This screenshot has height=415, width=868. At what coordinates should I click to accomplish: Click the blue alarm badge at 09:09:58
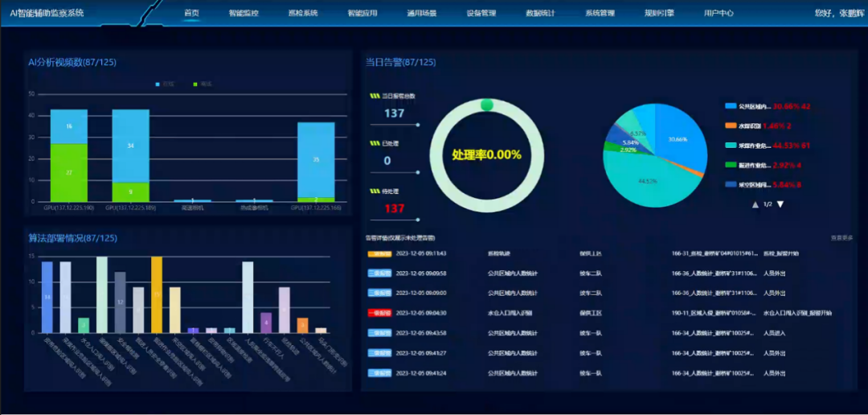[379, 273]
